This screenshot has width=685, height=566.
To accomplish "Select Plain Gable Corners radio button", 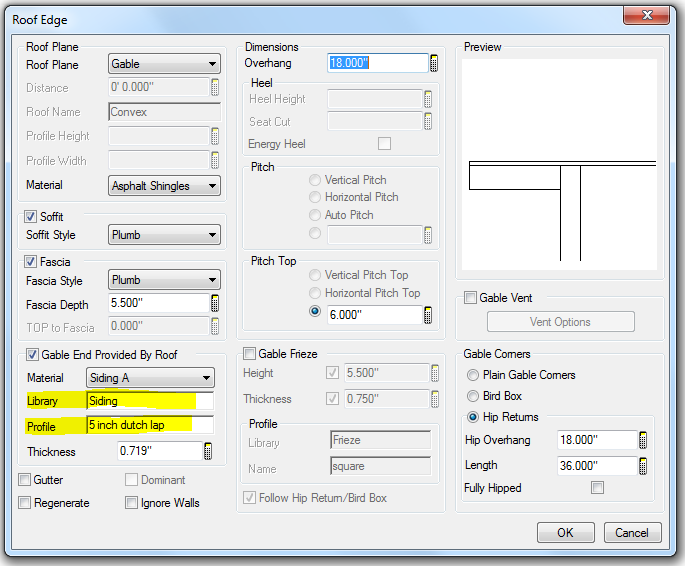I will point(473,375).
